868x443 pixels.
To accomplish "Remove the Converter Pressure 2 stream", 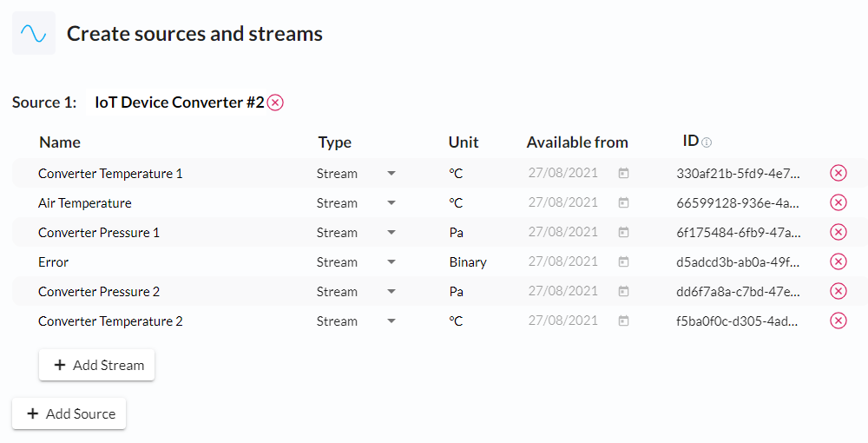I will tap(838, 291).
